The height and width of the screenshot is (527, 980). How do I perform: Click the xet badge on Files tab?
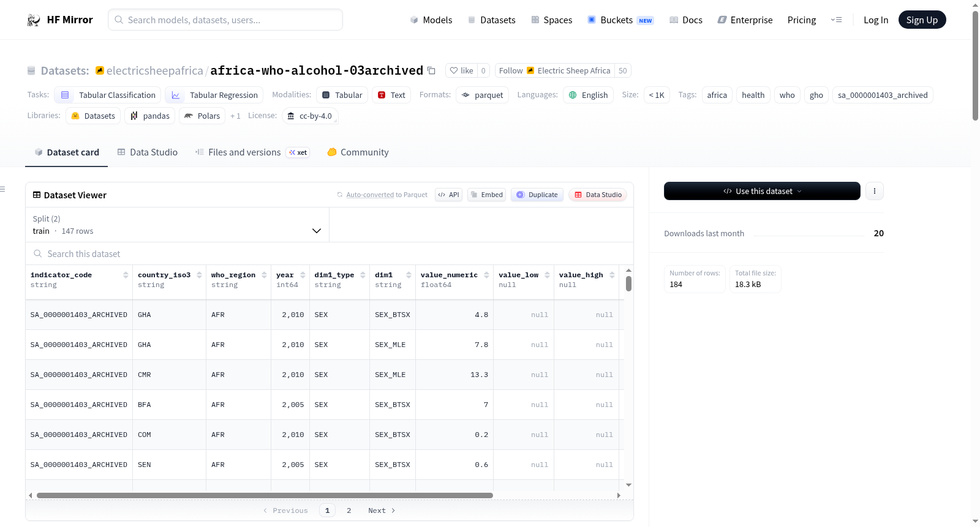(x=298, y=152)
